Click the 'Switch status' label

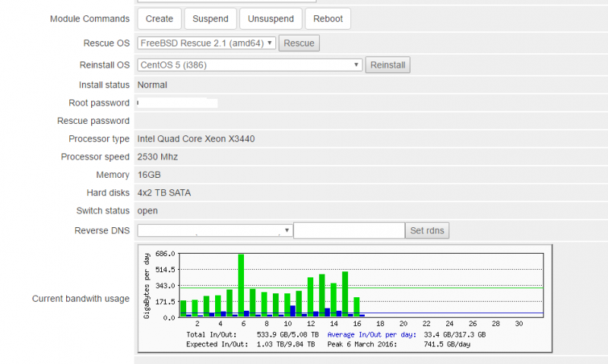pos(103,211)
